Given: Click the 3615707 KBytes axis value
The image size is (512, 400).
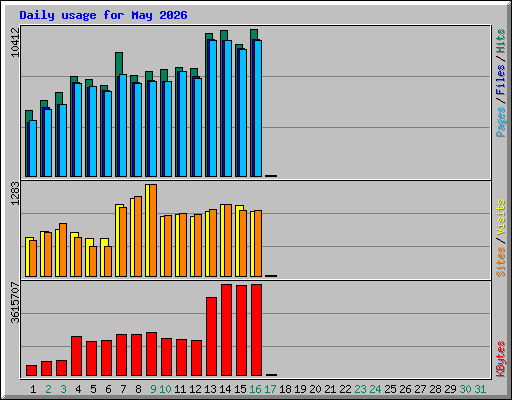Looking at the screenshot, I should tap(15, 303).
